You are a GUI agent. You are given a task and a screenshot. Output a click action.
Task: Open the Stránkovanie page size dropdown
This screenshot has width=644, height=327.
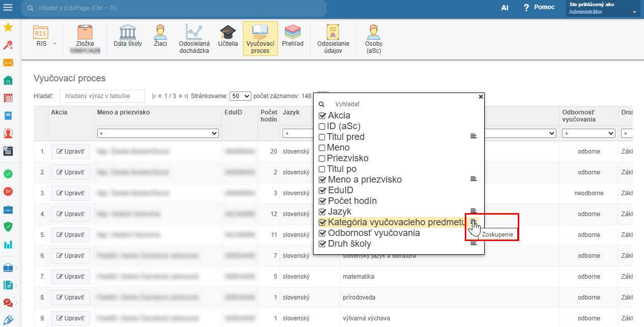tap(240, 96)
